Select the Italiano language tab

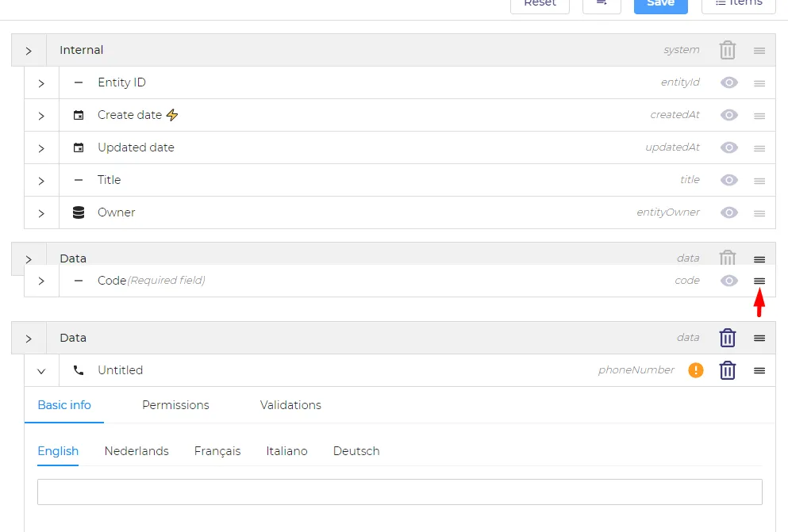click(x=286, y=450)
